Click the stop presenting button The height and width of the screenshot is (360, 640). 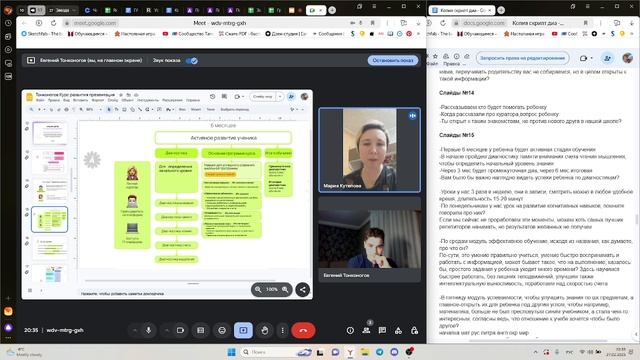tap(393, 60)
